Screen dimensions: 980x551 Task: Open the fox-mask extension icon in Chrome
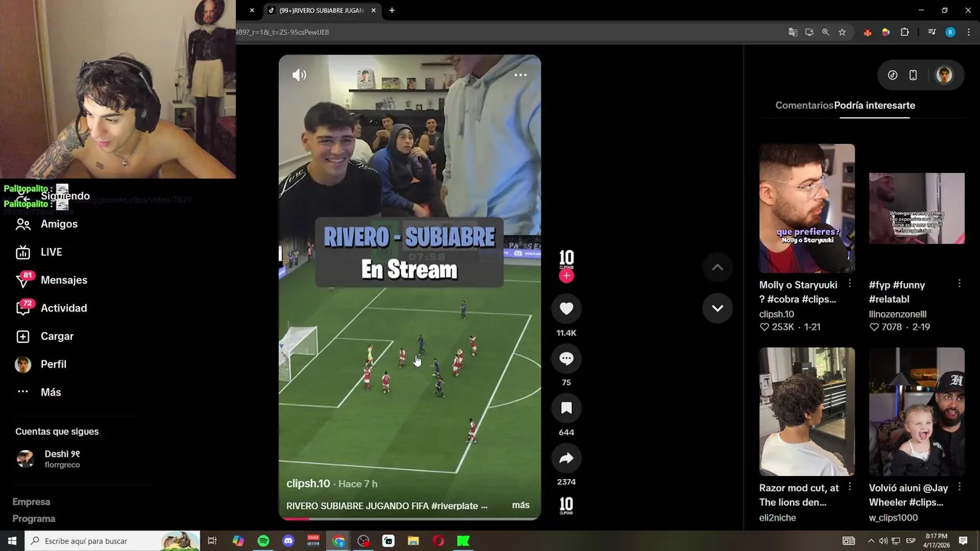pyautogui.click(x=867, y=32)
